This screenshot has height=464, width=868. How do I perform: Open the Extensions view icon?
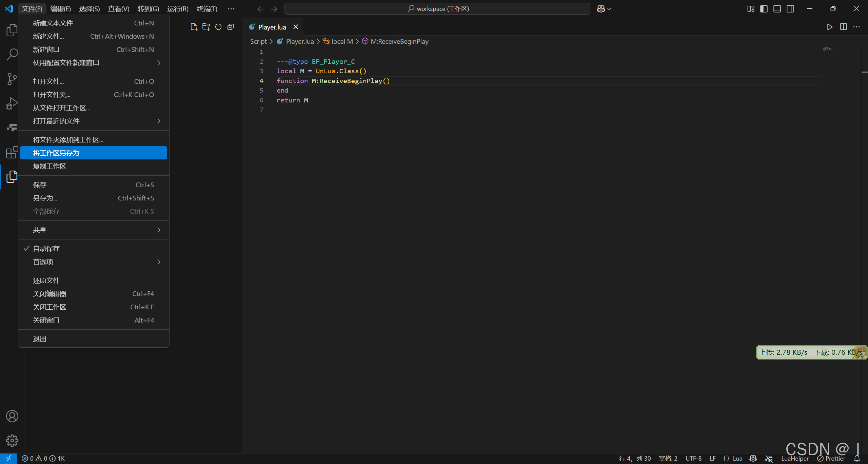coord(12,153)
